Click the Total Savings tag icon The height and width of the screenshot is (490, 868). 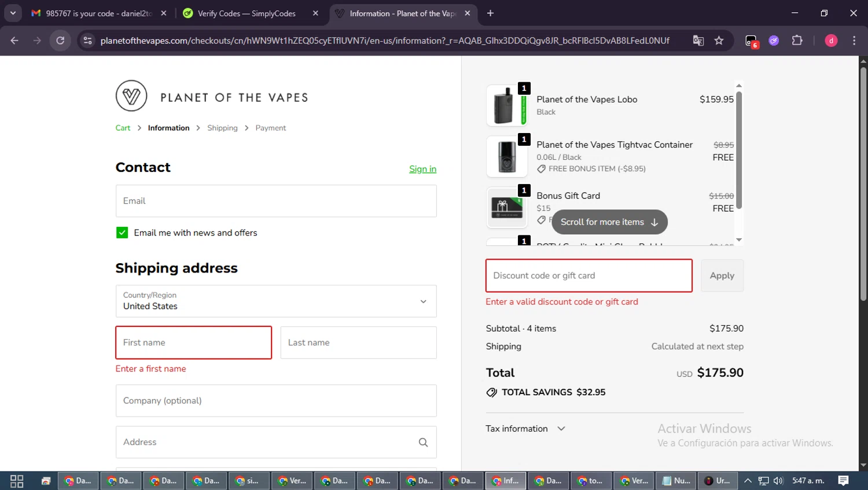pos(492,392)
